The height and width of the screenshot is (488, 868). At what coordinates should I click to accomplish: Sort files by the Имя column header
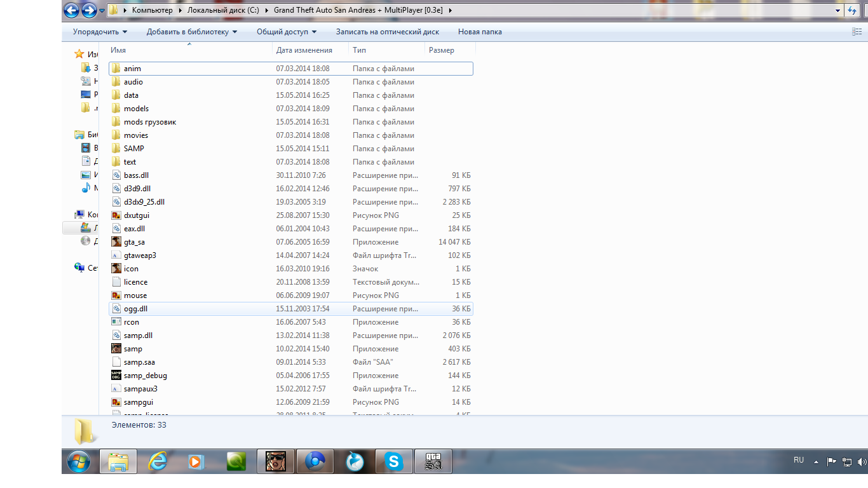click(118, 50)
